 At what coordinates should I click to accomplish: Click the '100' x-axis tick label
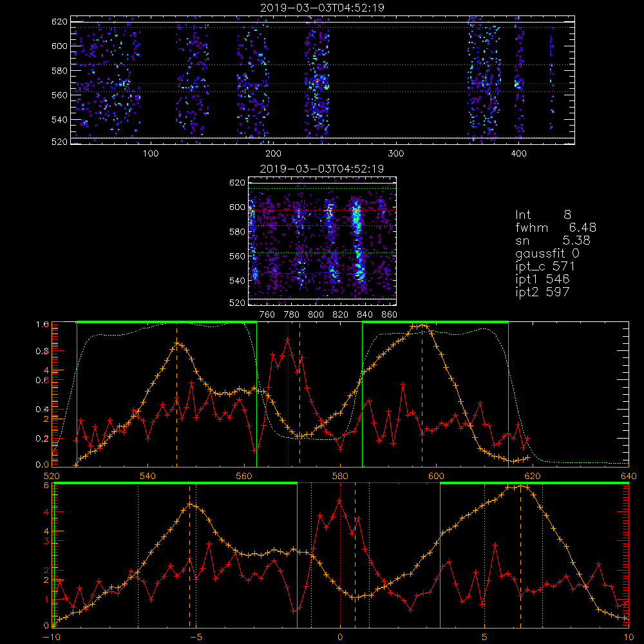click(151, 154)
